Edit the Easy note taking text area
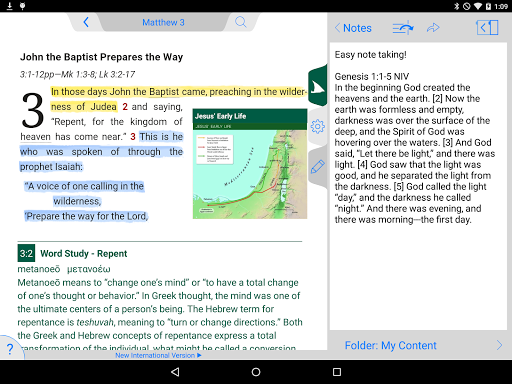Screen dimensions: 512x384 click(x=418, y=186)
